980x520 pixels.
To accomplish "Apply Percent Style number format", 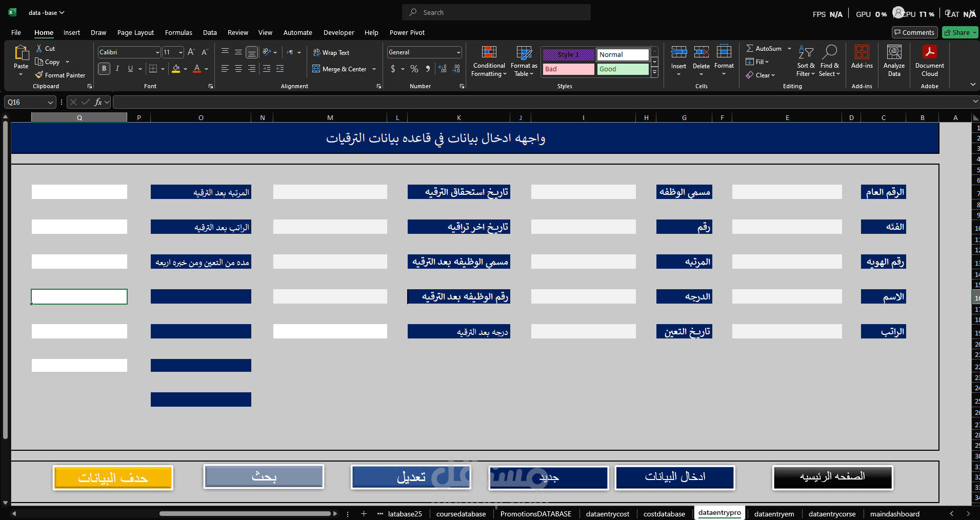I will 414,69.
